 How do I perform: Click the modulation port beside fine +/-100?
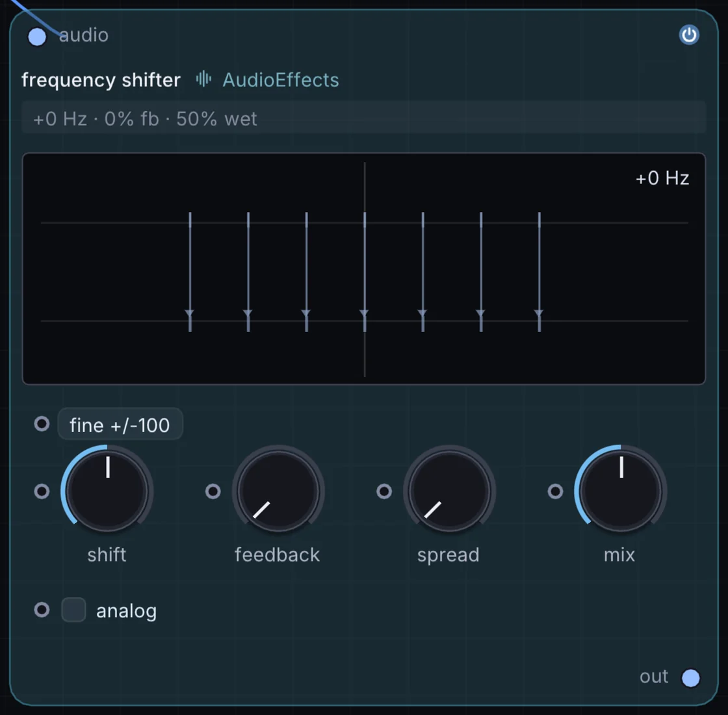42,423
